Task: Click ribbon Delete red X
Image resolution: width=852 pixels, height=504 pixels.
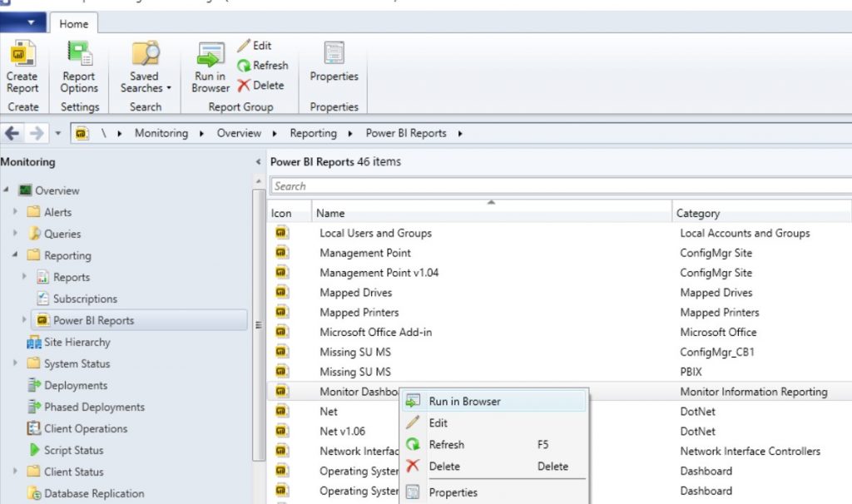Action: click(x=244, y=86)
